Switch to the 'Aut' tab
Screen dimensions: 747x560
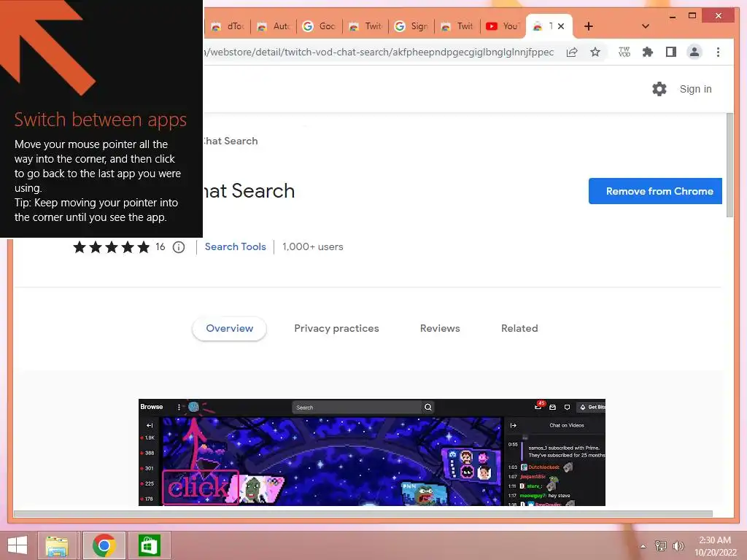coord(274,26)
